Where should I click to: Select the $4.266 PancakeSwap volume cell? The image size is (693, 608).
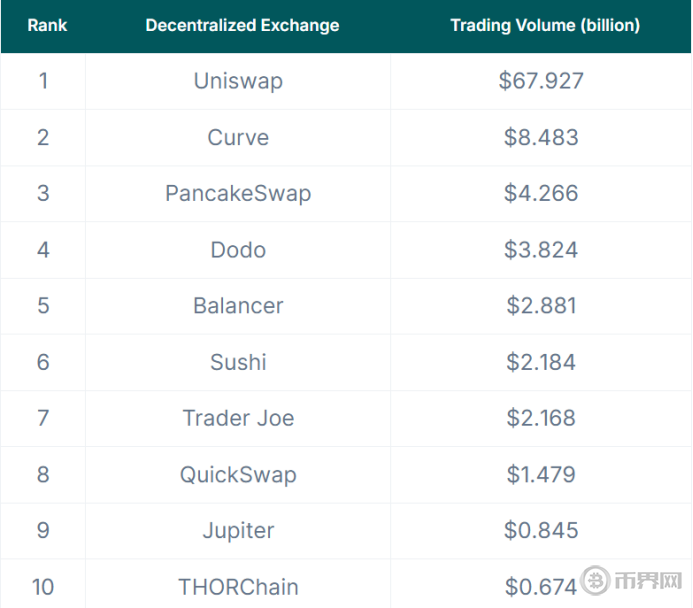pyautogui.click(x=541, y=193)
